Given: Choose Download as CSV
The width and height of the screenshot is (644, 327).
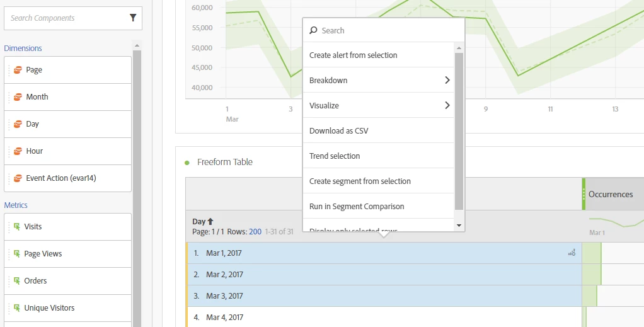Looking at the screenshot, I should coord(378,130).
